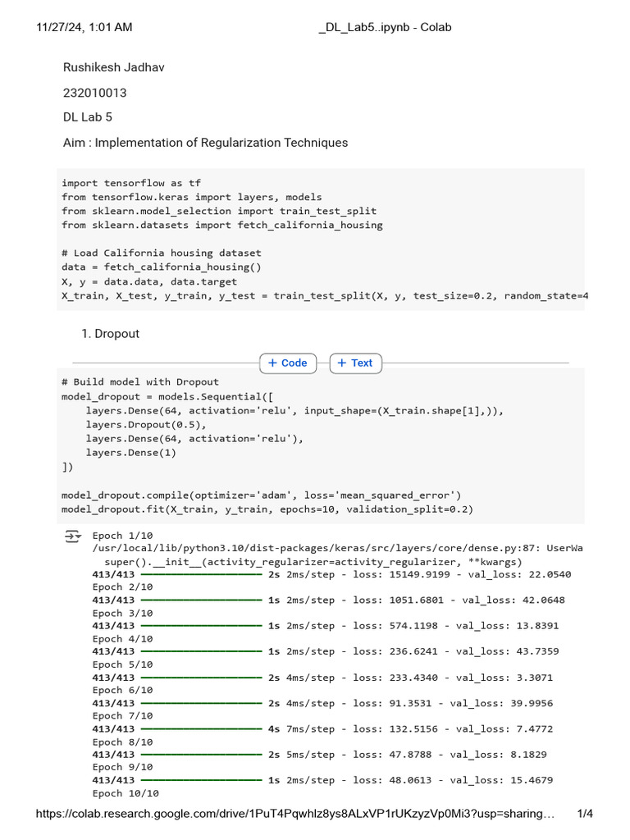Click the model_dropout.fit line
630x840 pixels.
tap(267, 509)
